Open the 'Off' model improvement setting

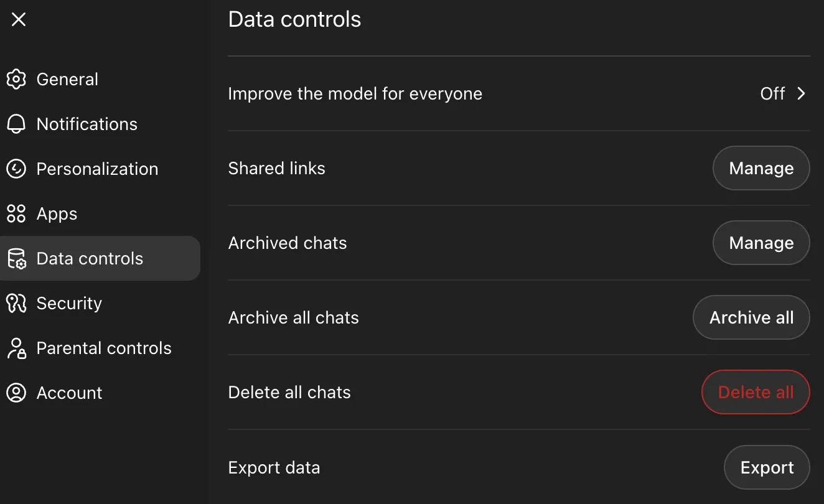pos(772,93)
